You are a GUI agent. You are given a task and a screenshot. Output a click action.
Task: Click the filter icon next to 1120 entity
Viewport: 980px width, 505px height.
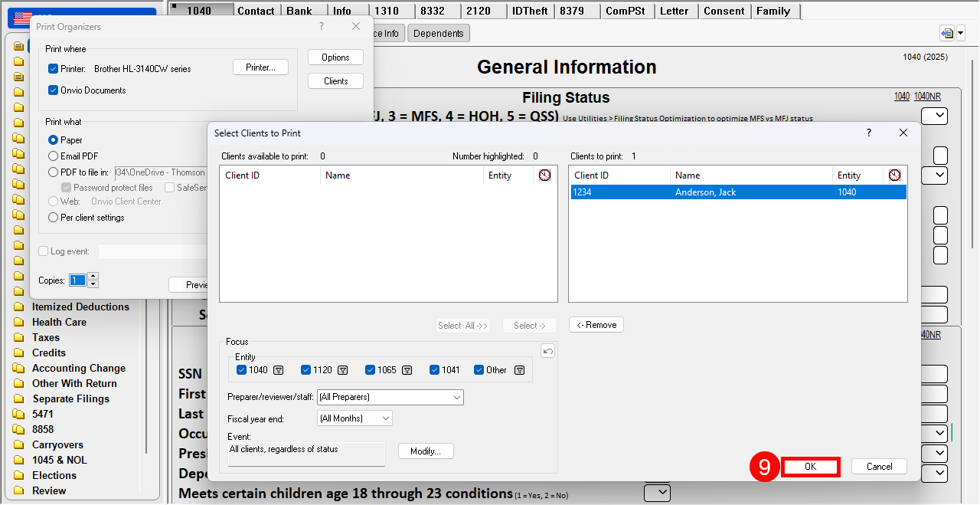coord(343,370)
